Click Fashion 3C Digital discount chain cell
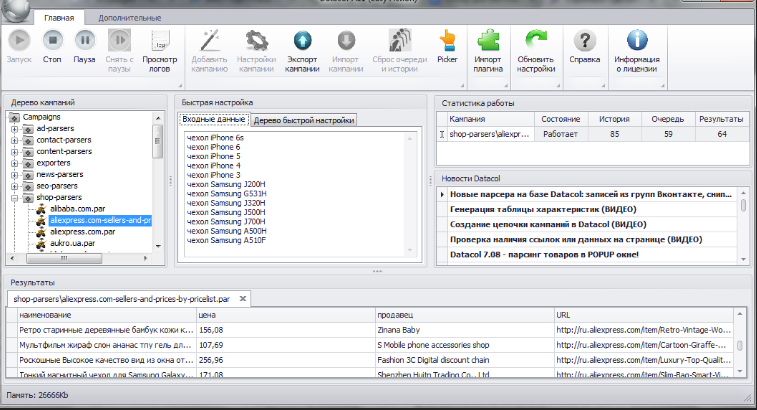Viewport: 757px width, 410px height. (x=465, y=360)
